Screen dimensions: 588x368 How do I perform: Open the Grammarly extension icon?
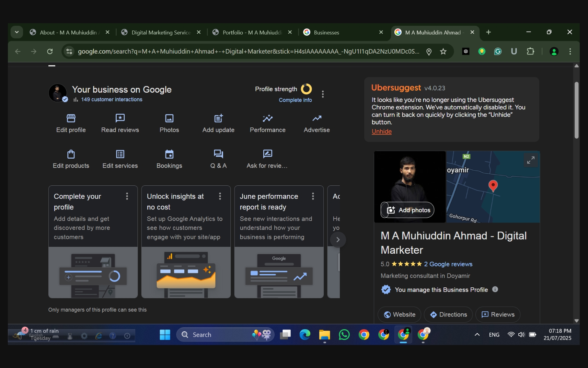pos(498,51)
